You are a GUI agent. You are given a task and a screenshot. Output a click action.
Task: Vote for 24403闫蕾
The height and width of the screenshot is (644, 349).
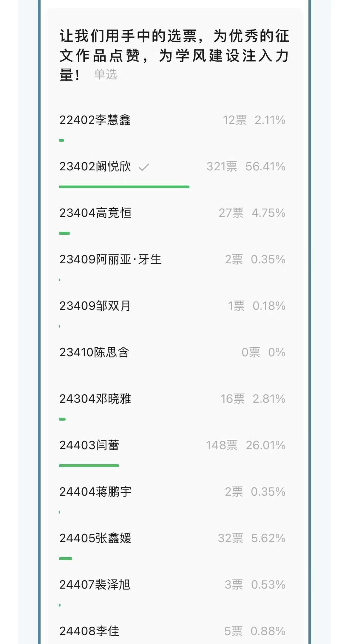(x=89, y=445)
